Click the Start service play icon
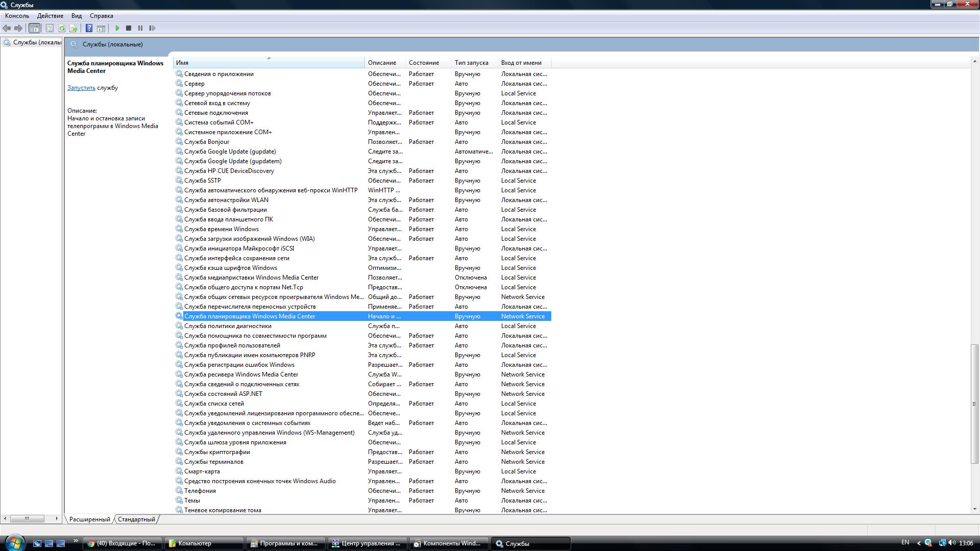This screenshot has width=980, height=551. (117, 28)
